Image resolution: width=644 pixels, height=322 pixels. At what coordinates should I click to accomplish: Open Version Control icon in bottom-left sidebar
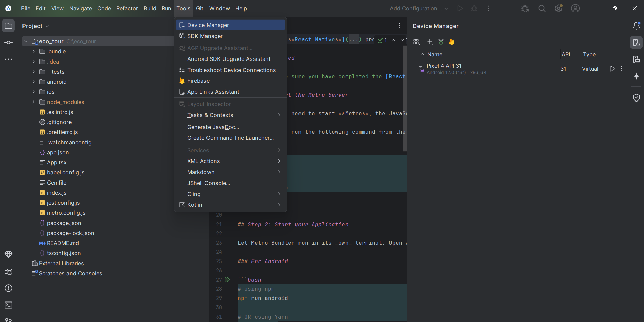[9, 319]
